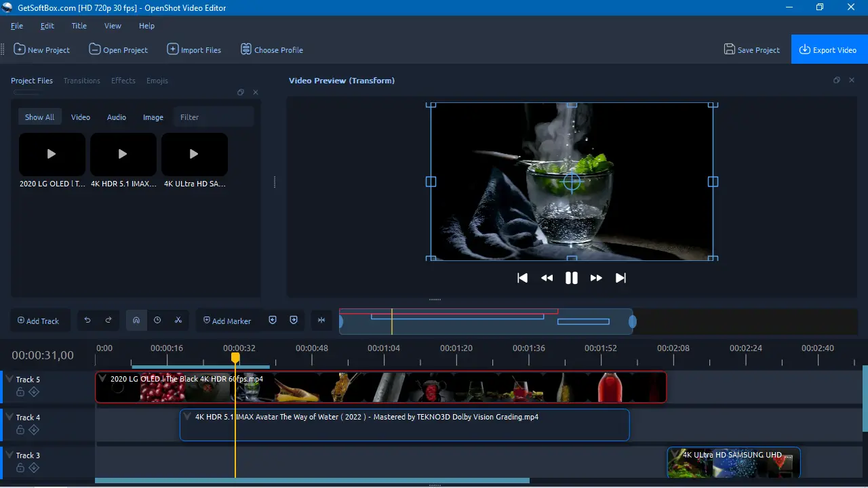The width and height of the screenshot is (868, 488).
Task: Show All files in the project filter
Action: tap(40, 117)
